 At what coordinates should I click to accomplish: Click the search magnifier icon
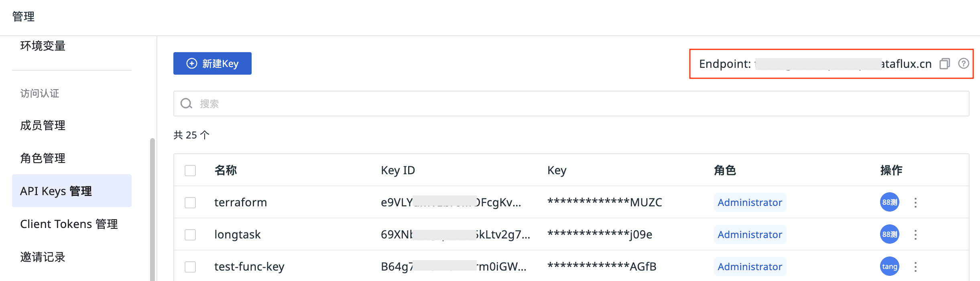(186, 104)
